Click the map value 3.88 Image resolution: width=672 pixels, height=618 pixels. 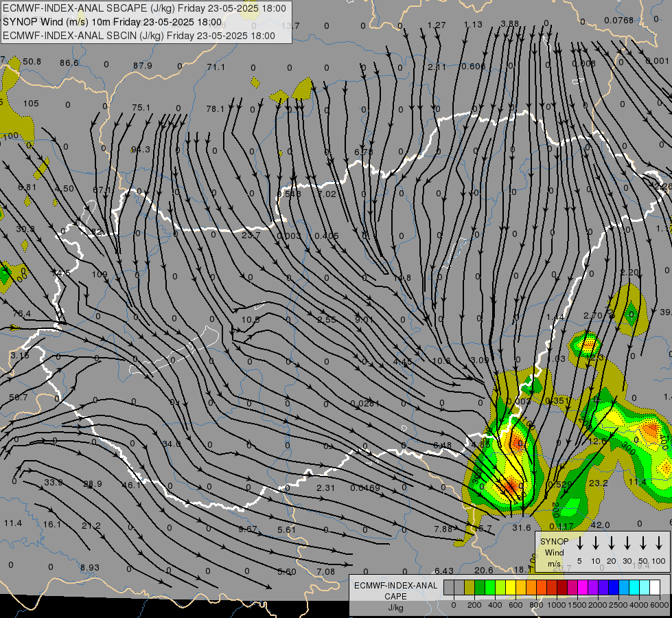pos(510,23)
